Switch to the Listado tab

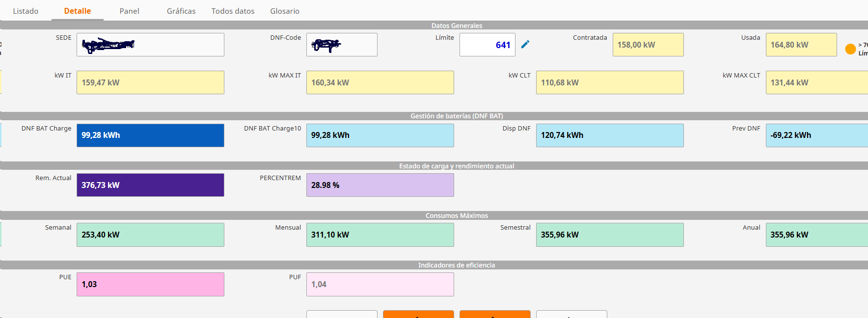click(x=26, y=11)
